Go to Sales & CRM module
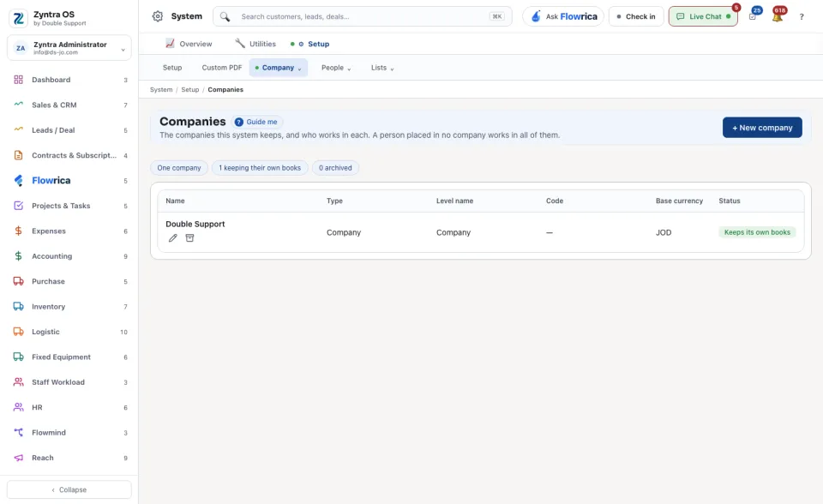Viewport: 823px width, 504px height. (x=69, y=105)
